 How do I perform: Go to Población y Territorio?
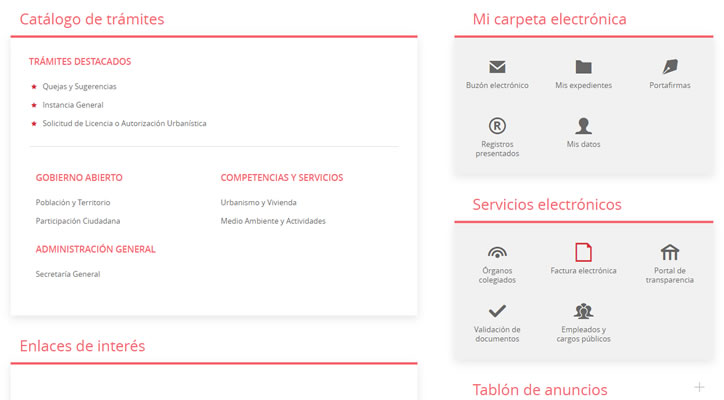73,202
